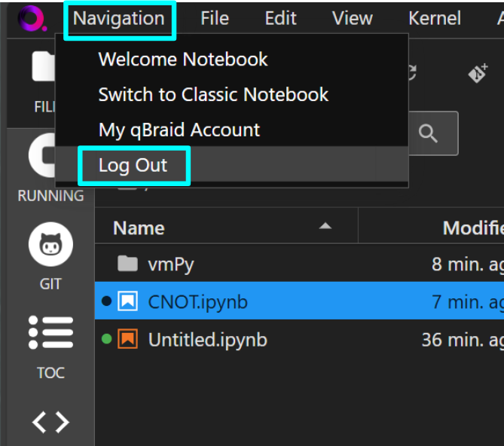Click the CNOT.ipynb notebook icon
The image size is (504, 446).
(x=127, y=301)
